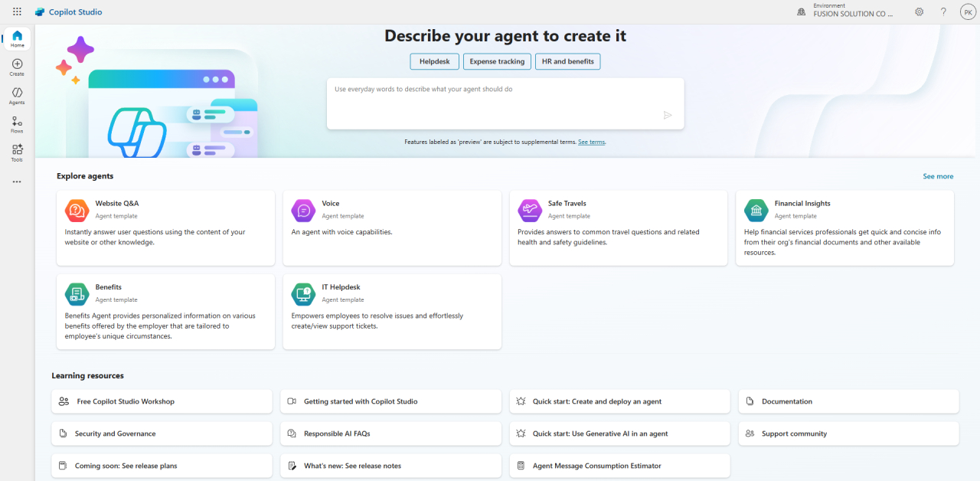
Task: Click the Quick start Create and deploy icon
Action: point(521,401)
